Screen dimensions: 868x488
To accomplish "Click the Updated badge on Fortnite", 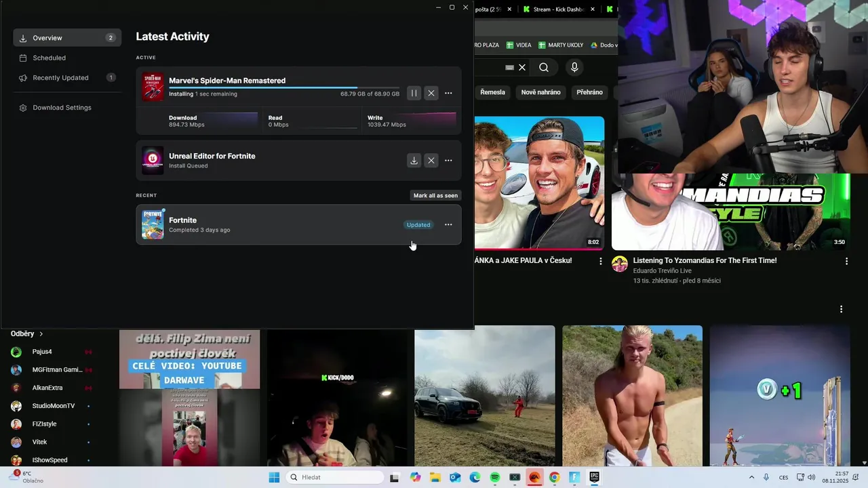I will 418,224.
